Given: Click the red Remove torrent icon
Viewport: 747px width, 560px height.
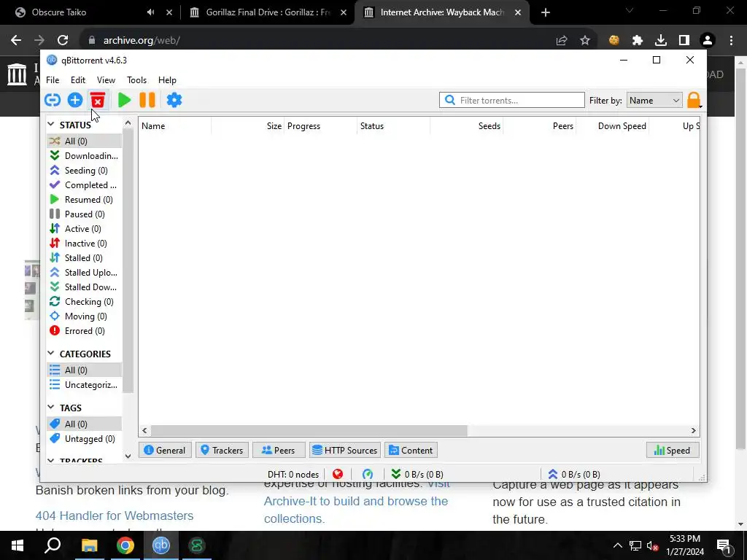Looking at the screenshot, I should click(x=98, y=100).
